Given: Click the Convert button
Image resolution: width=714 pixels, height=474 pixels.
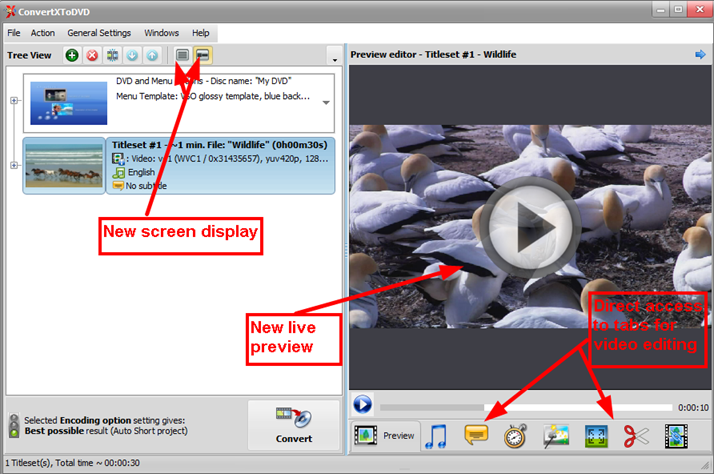Looking at the screenshot, I should [x=294, y=425].
